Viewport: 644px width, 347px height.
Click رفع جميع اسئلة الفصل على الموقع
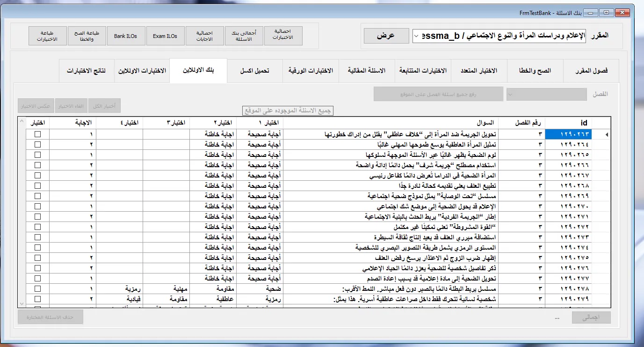pos(438,94)
